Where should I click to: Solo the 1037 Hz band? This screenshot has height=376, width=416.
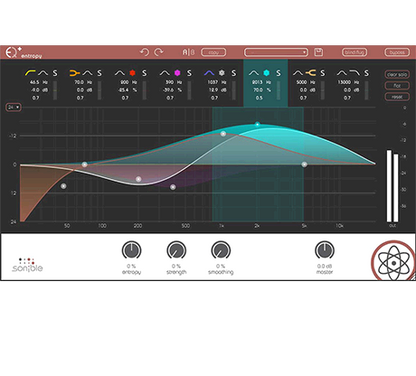(234, 73)
